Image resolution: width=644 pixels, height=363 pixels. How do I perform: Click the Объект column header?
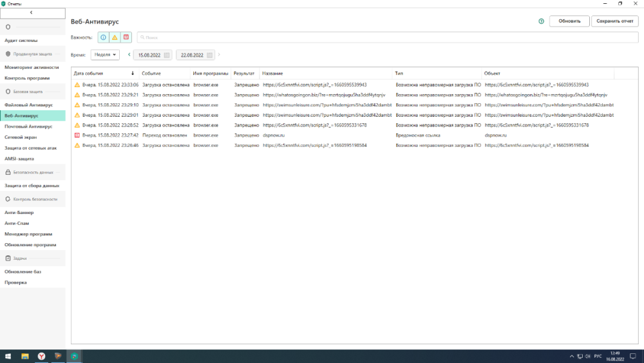548,73
